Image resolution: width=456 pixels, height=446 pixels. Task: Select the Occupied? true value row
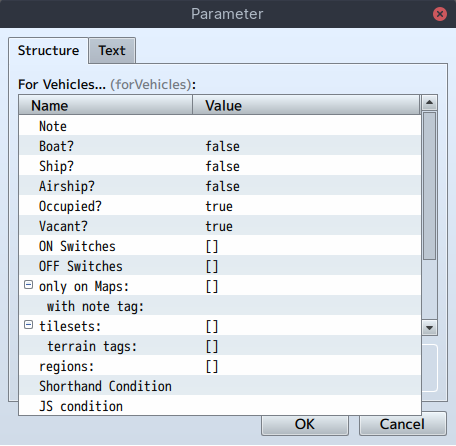[x=220, y=205]
